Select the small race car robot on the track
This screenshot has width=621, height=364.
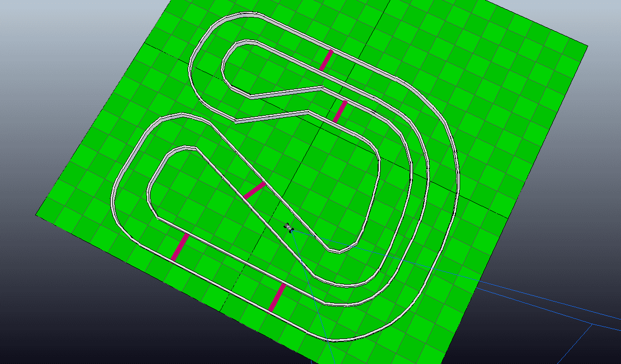(289, 227)
